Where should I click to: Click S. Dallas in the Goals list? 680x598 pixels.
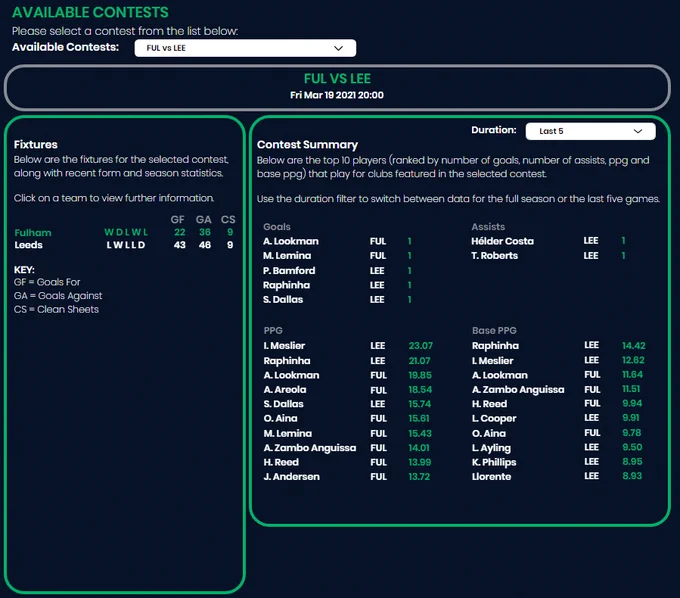pyautogui.click(x=283, y=300)
